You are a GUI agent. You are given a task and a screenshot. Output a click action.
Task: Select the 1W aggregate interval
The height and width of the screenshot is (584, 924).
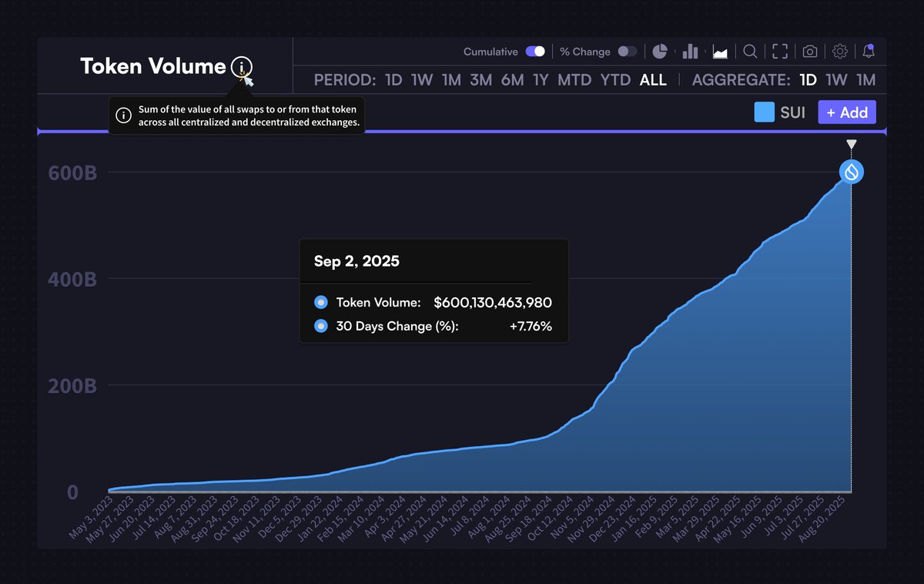point(837,79)
